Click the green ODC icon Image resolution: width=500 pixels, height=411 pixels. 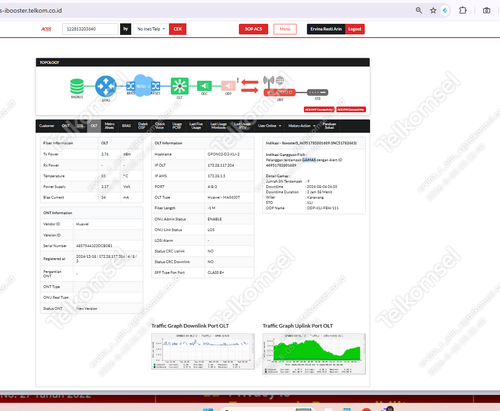coord(204,86)
